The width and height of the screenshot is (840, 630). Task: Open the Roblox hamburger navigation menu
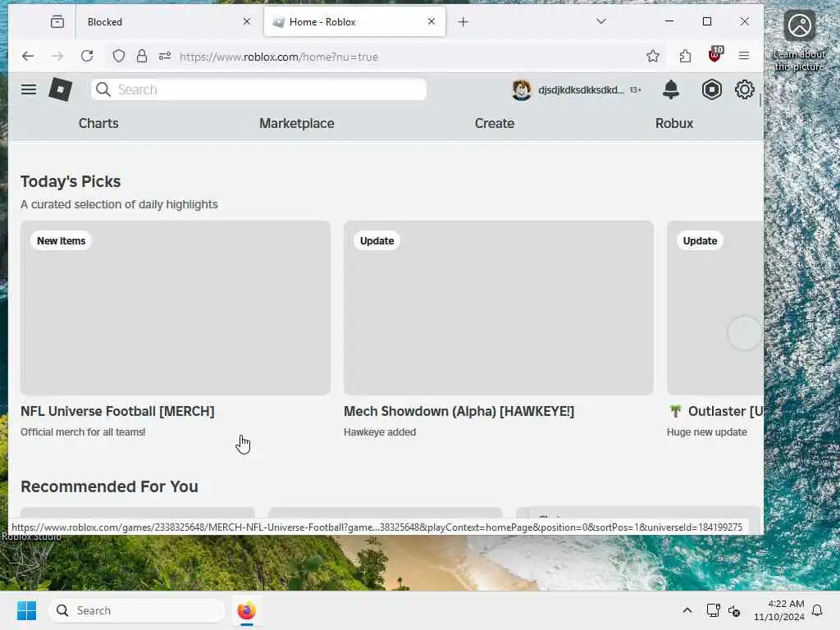(29, 89)
